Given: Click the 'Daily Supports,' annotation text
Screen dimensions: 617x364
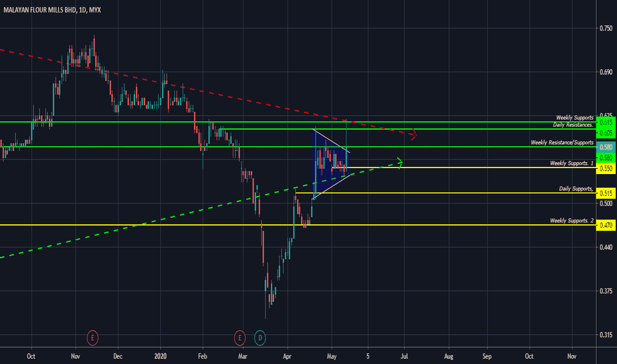Looking at the screenshot, I should pos(576,189).
